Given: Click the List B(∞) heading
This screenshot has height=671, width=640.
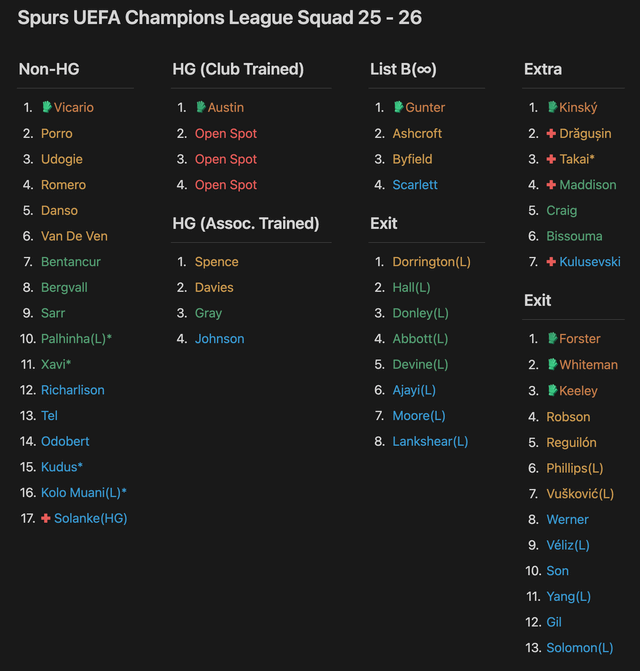Looking at the screenshot, I should (403, 69).
